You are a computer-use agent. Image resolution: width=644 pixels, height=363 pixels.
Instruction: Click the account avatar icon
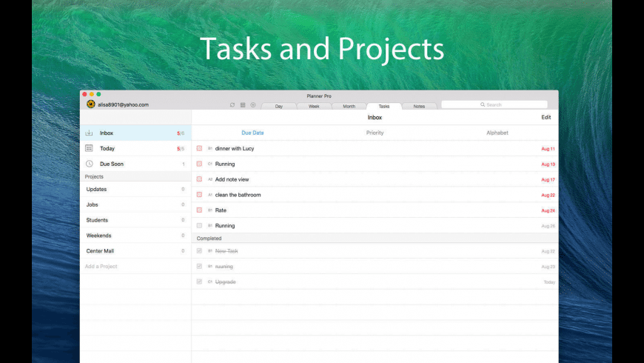coord(91,104)
